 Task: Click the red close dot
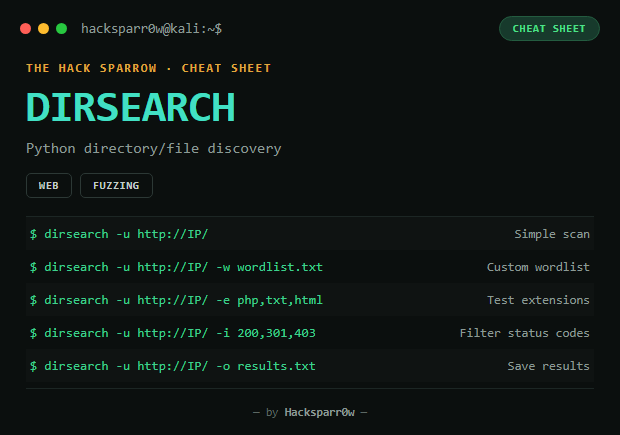click(x=26, y=29)
